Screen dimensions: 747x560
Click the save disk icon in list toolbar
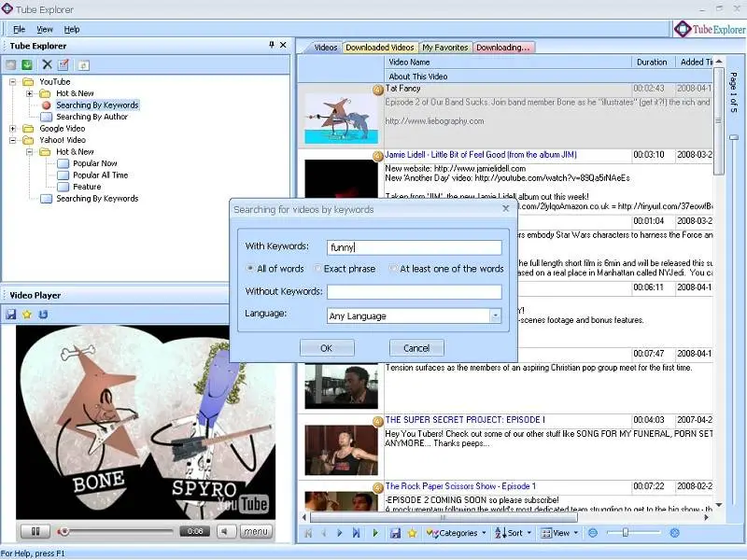click(x=395, y=533)
